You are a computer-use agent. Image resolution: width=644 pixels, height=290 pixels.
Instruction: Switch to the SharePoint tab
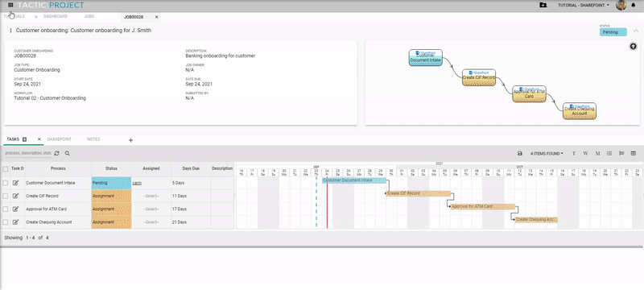tap(59, 139)
